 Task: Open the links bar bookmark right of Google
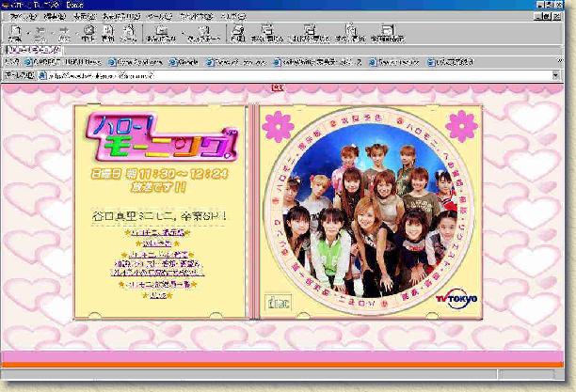tap(236, 62)
